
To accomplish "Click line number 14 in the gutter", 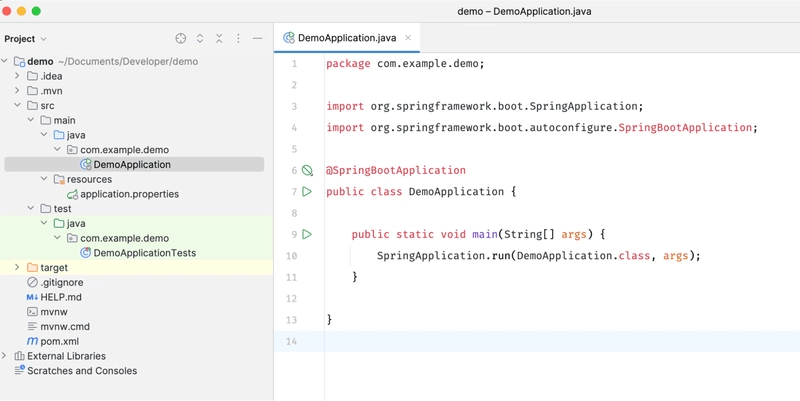I will [x=291, y=341].
